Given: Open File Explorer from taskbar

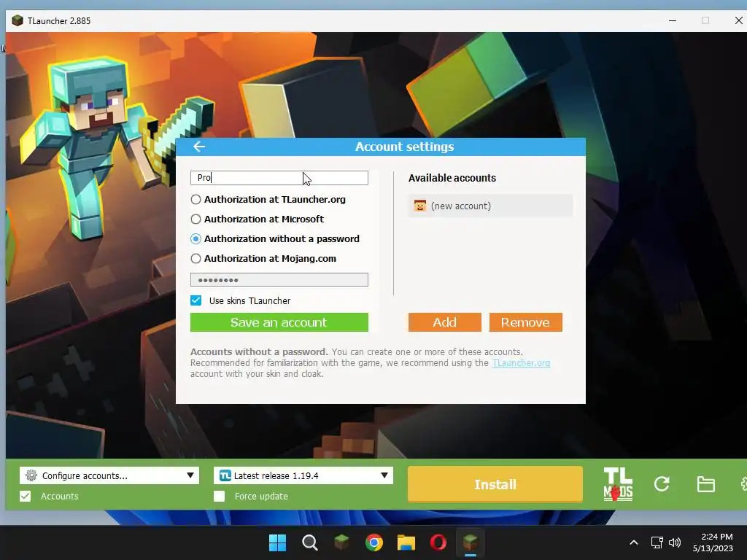Looking at the screenshot, I should 406,542.
